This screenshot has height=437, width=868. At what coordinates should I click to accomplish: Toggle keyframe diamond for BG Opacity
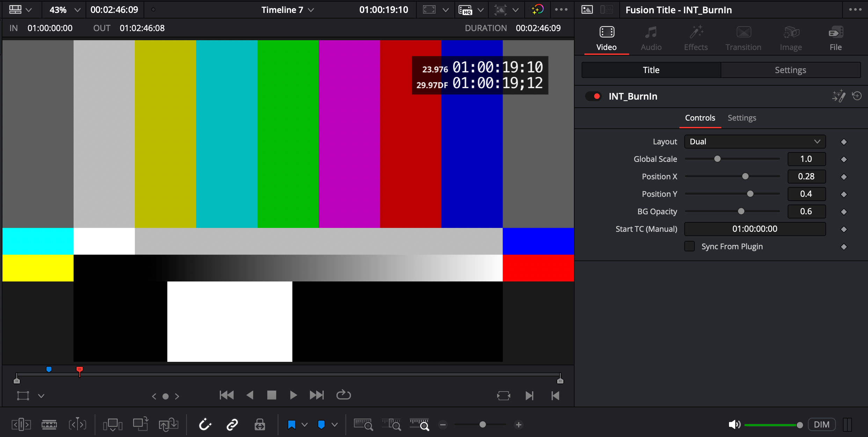pos(844,212)
